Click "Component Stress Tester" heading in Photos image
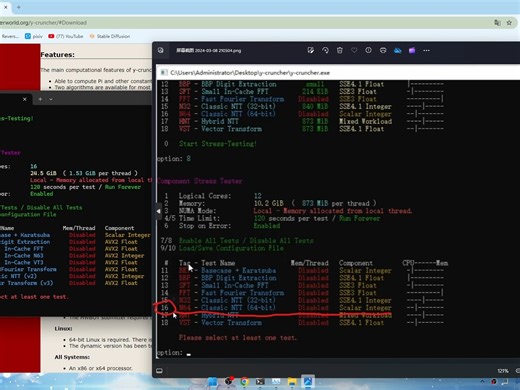 point(200,181)
